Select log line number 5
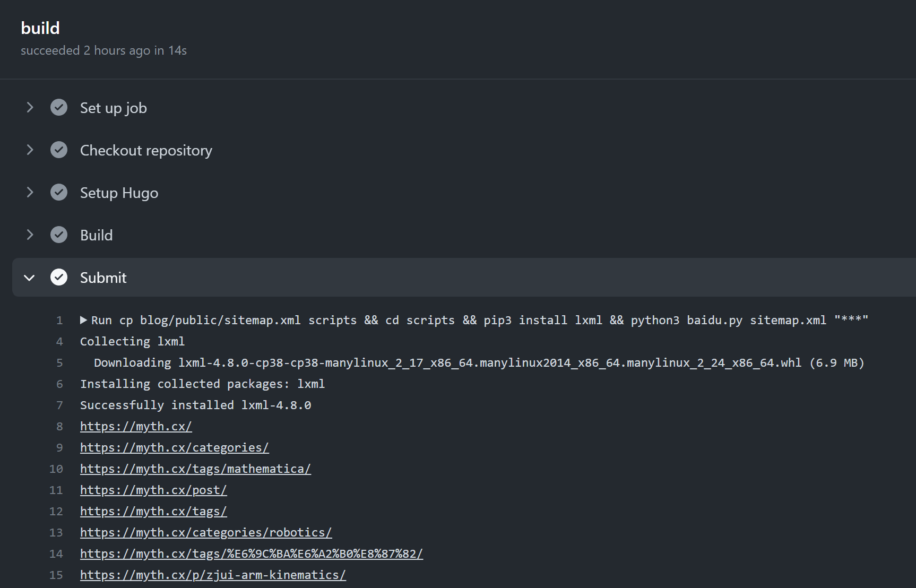Viewport: 916px width, 588px height. pyautogui.click(x=59, y=363)
